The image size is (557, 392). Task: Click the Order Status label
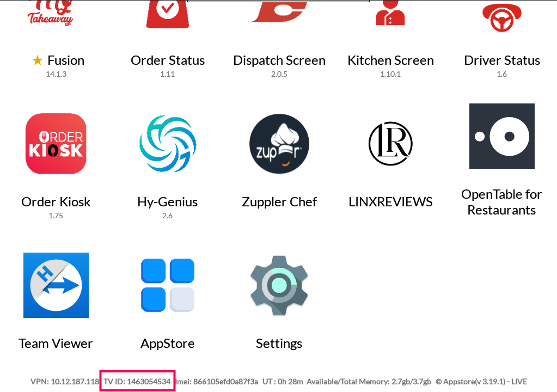(x=168, y=60)
